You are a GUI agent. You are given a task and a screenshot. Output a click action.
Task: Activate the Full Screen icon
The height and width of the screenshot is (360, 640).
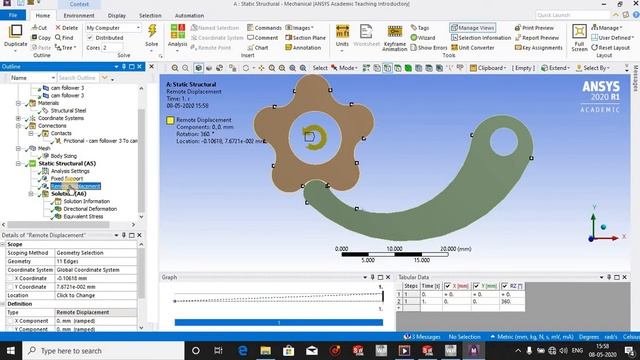click(x=579, y=32)
